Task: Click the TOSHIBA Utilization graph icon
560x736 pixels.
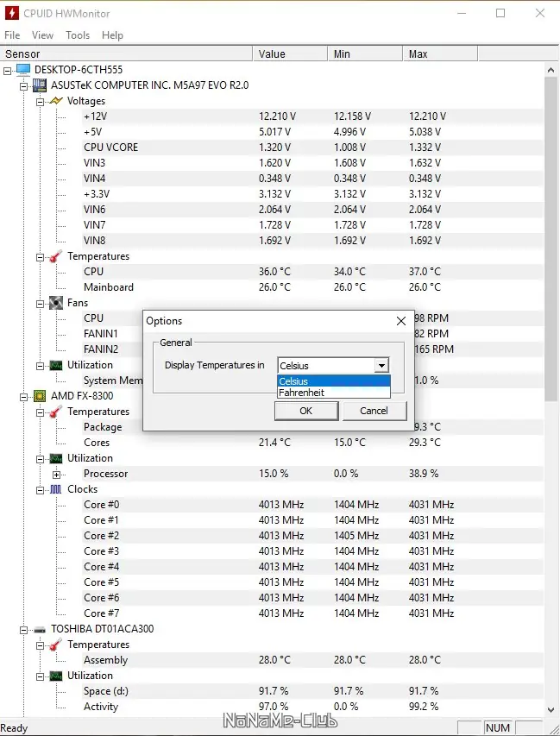Action: click(x=56, y=676)
